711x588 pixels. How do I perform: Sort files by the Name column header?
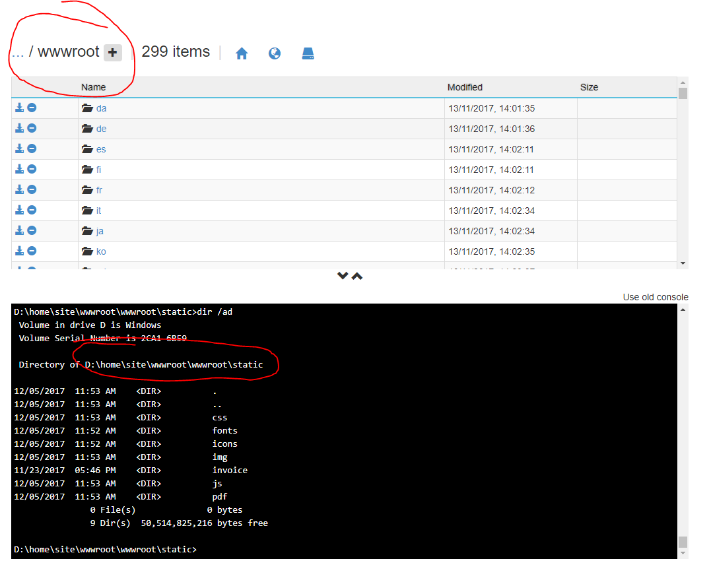click(93, 86)
